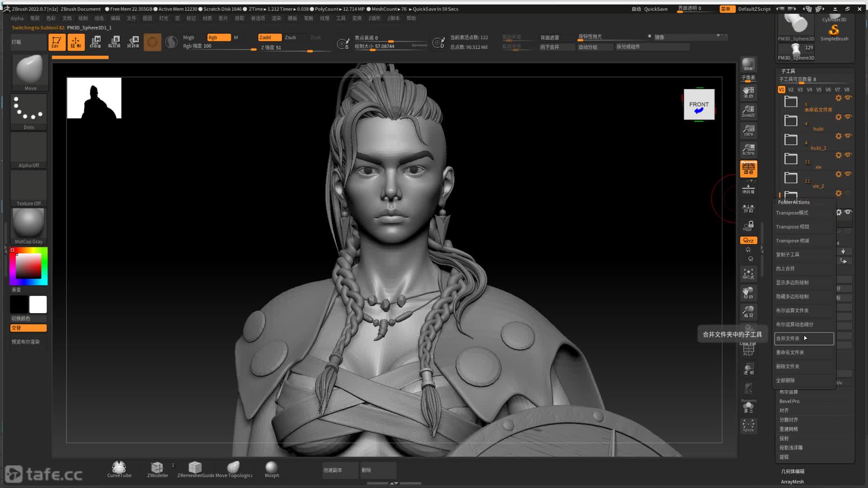Toggle visibility eye of hubi folder
The image size is (868, 488).
[848, 117]
